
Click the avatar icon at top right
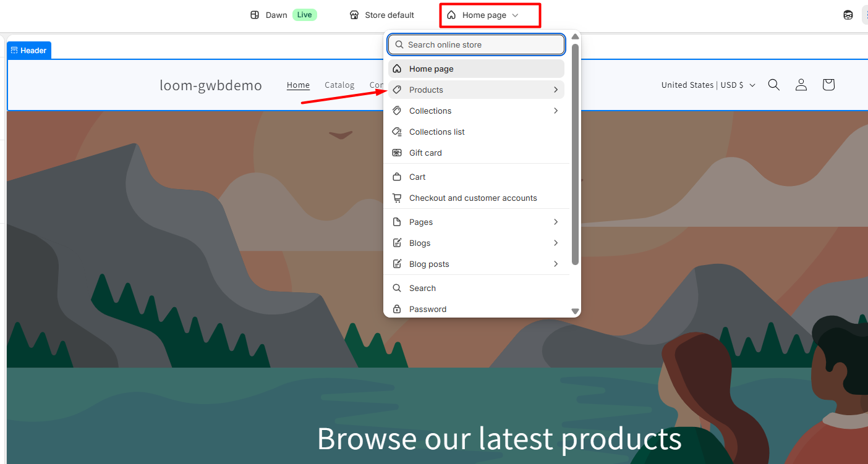pos(848,15)
